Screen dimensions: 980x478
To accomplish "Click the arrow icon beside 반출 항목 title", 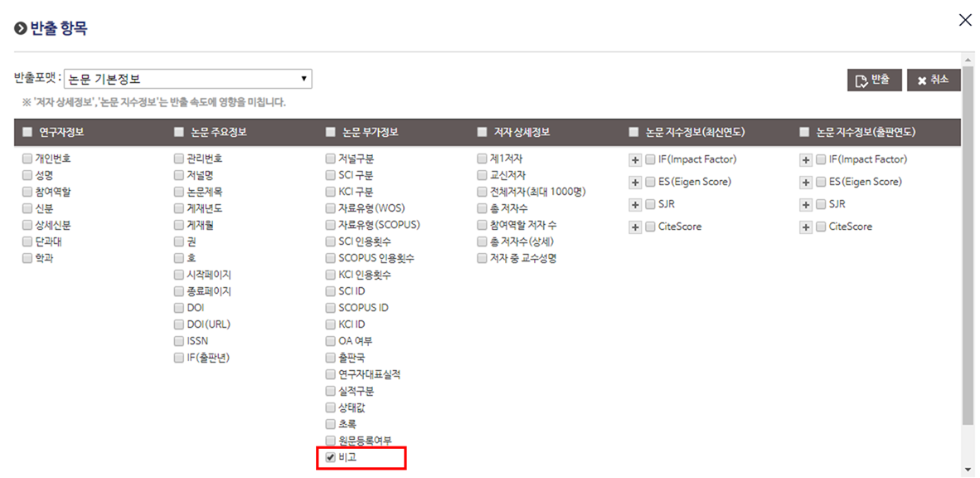I will click(21, 30).
